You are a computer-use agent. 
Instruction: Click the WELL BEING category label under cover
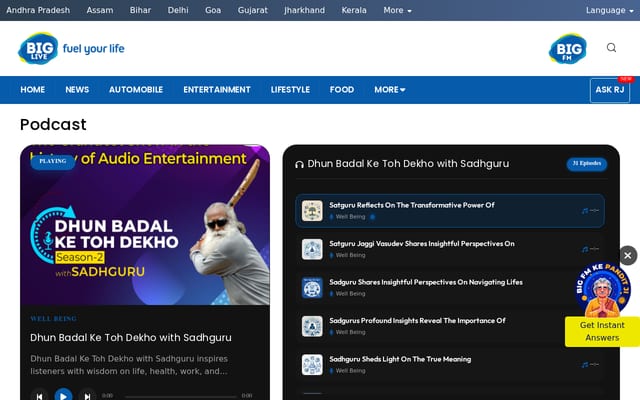53,319
